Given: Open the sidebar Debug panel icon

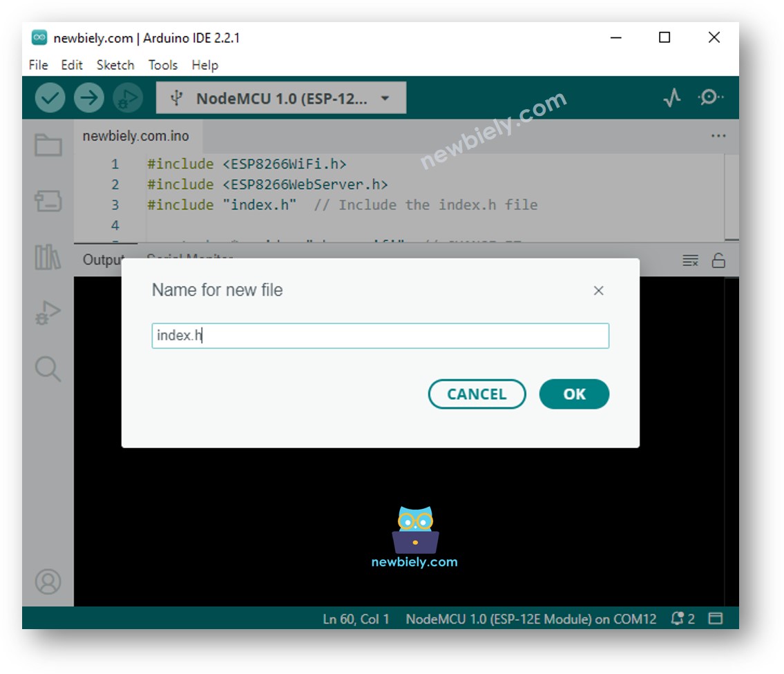Looking at the screenshot, I should 48,313.
